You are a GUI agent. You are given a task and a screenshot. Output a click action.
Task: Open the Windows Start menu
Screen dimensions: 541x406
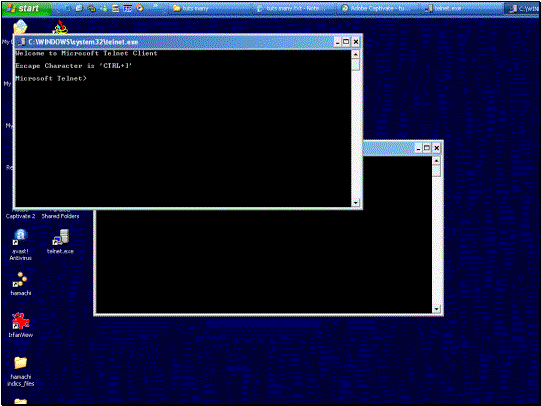27,8
